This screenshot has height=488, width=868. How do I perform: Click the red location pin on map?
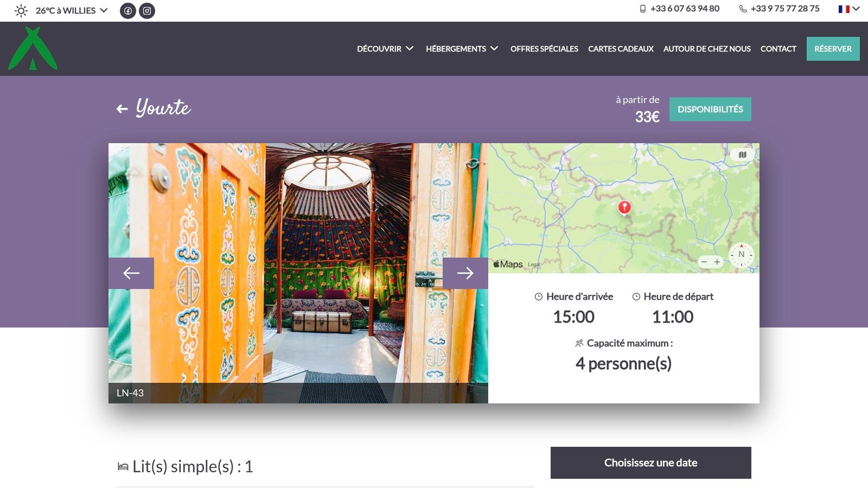624,208
